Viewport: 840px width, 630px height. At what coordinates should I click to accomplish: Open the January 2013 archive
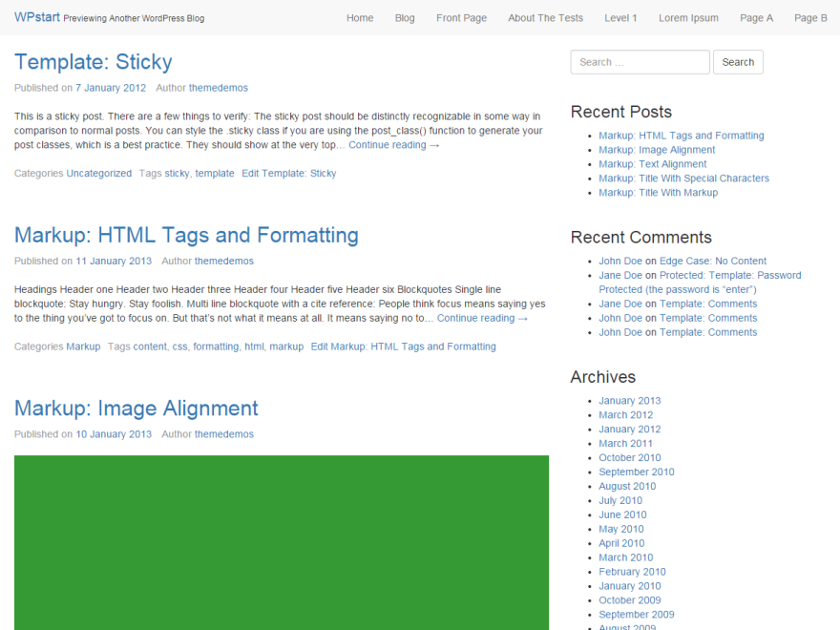point(629,400)
